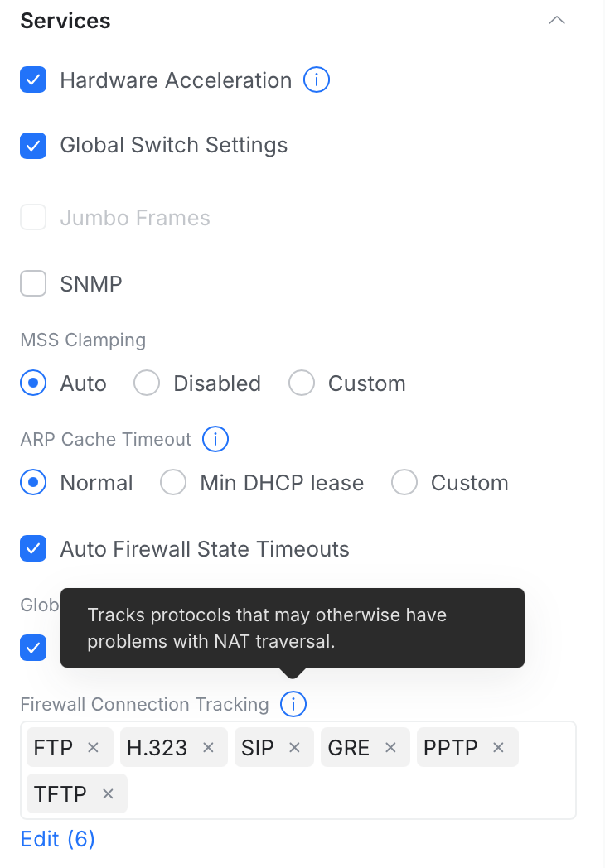605x868 pixels.
Task: Click the Hardware Acceleration info icon
Action: click(x=317, y=80)
